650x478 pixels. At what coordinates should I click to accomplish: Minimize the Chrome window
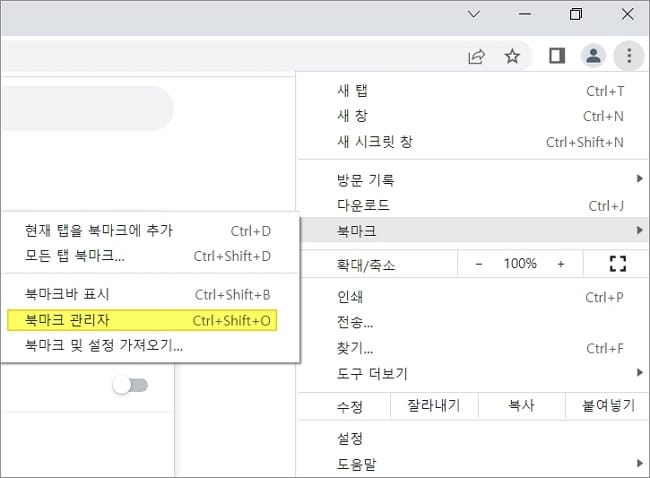tap(524, 14)
